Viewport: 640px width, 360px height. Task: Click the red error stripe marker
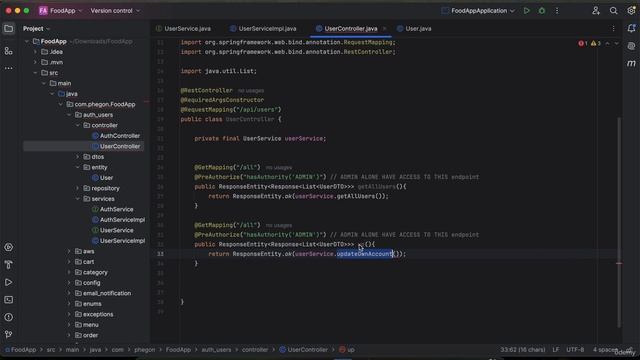tap(619, 263)
